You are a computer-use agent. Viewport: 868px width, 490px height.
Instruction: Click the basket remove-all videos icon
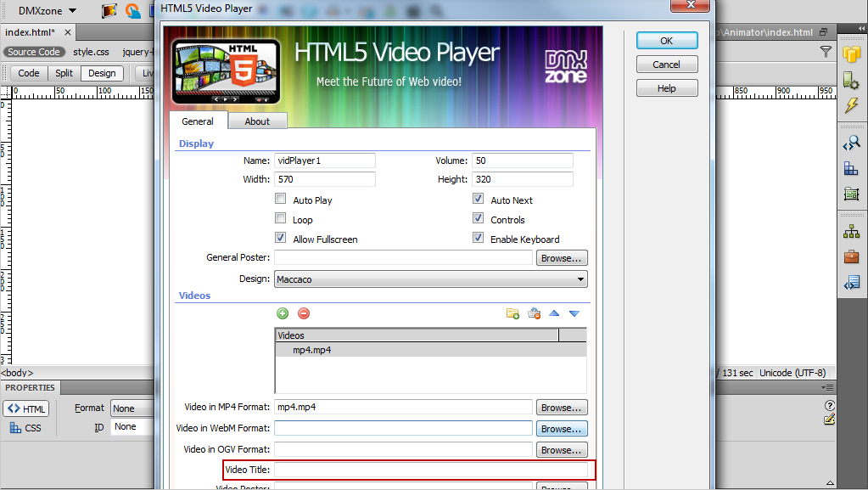coord(534,313)
